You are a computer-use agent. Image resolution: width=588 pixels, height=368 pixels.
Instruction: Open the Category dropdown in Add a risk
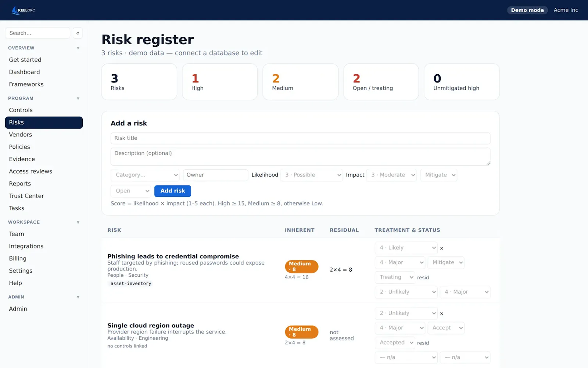click(x=146, y=175)
